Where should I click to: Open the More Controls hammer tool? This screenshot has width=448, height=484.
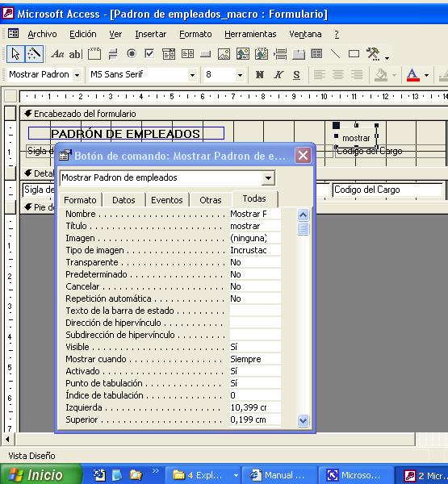point(373,54)
